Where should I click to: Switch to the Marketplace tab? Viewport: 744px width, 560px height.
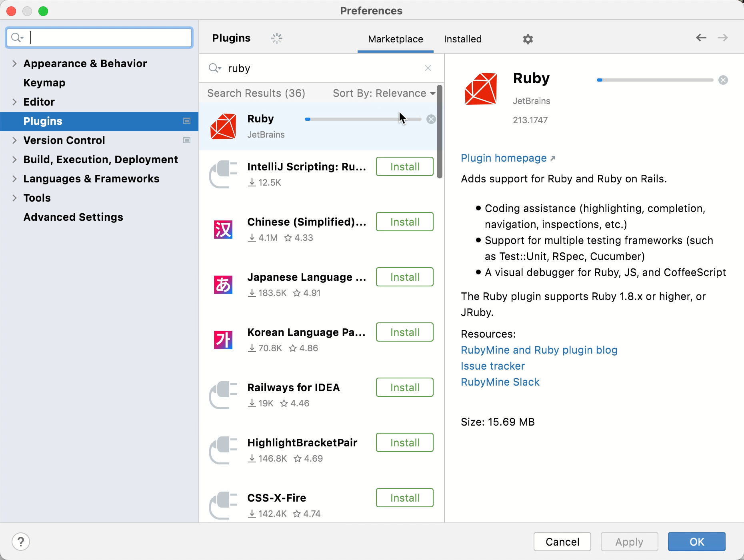pos(396,39)
